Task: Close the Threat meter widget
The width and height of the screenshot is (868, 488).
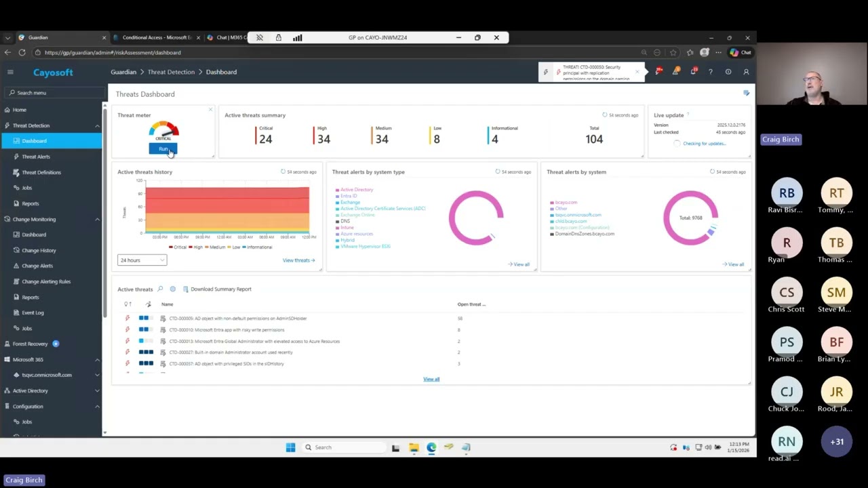Action: [x=210, y=109]
